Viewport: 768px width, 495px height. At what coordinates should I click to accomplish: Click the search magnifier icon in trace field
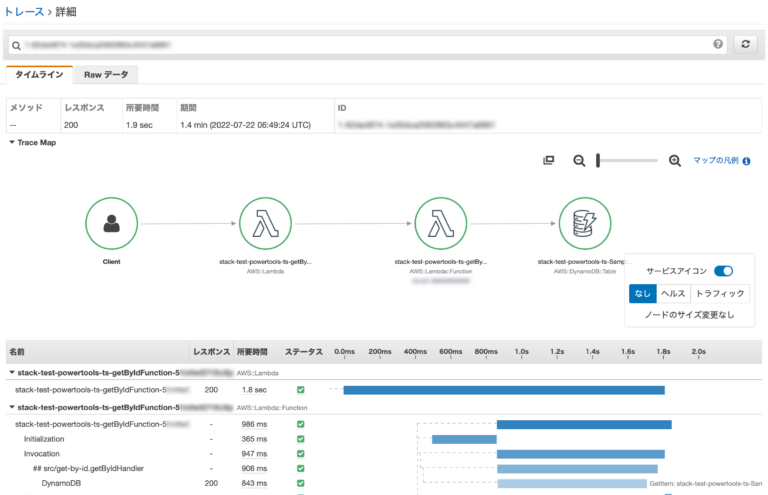(x=16, y=46)
